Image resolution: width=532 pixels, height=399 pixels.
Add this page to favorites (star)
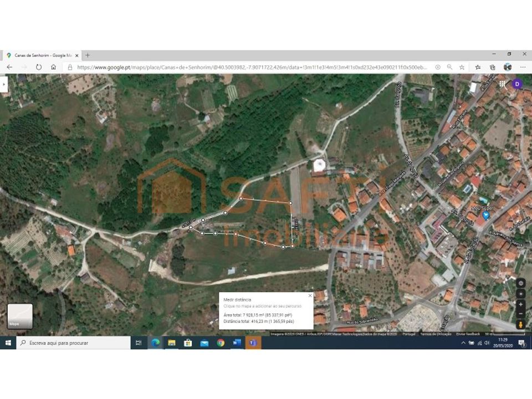(462, 67)
